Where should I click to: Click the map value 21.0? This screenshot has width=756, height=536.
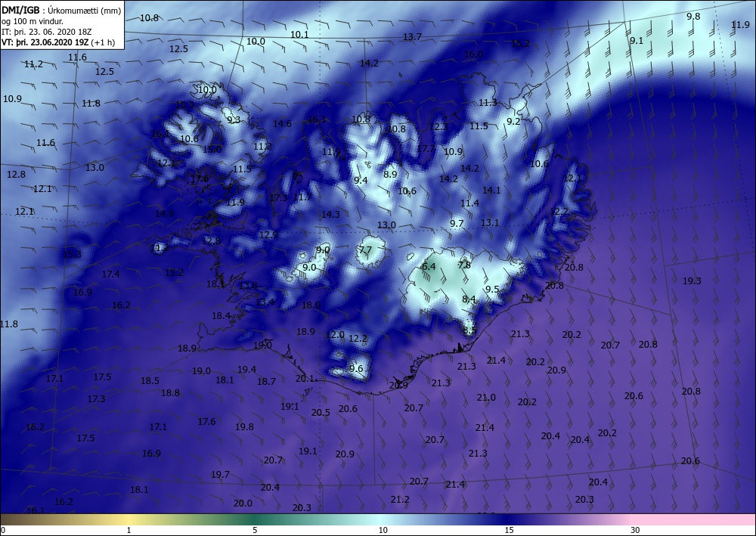point(486,397)
